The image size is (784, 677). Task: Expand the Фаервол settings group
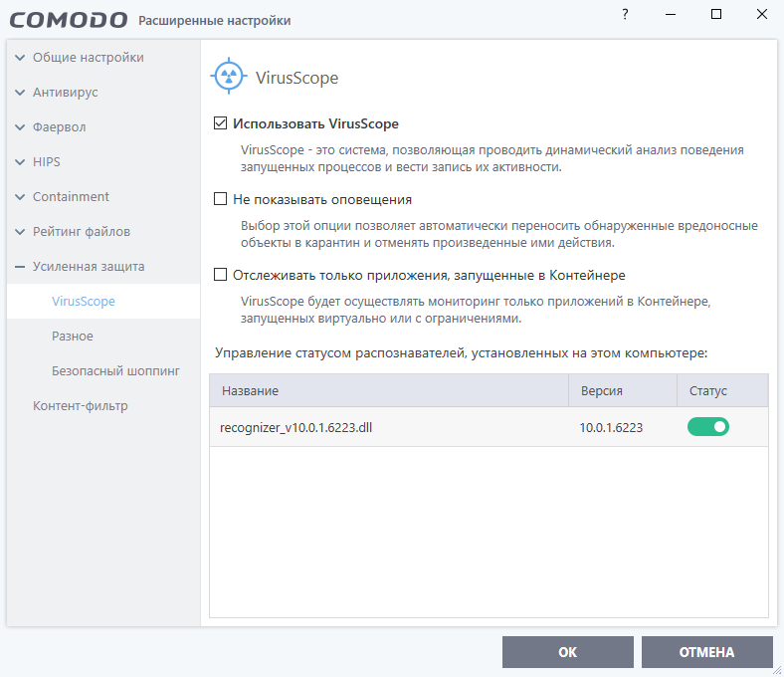[x=20, y=127]
